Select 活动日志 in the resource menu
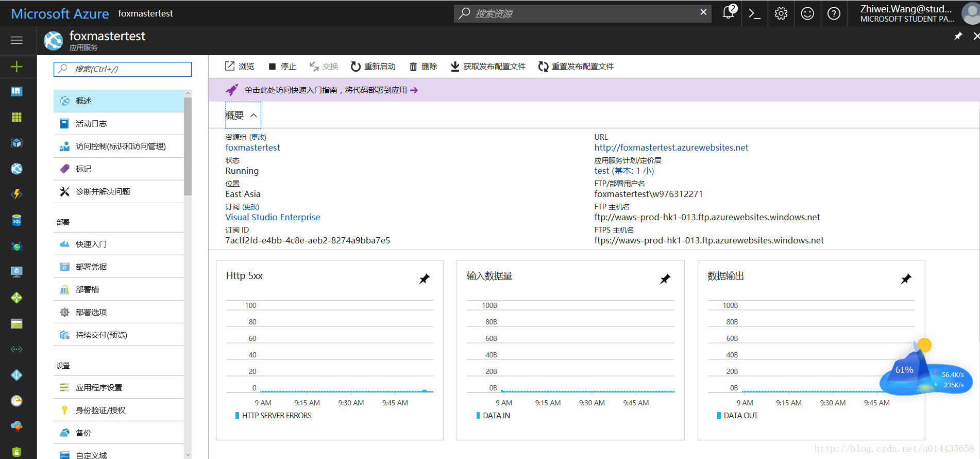 (119, 123)
